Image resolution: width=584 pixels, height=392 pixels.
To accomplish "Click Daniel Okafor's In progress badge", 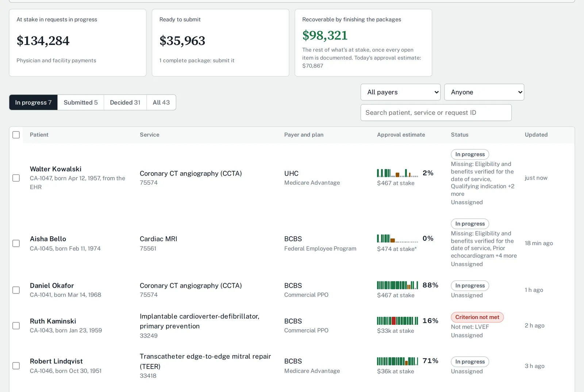I will [470, 285].
